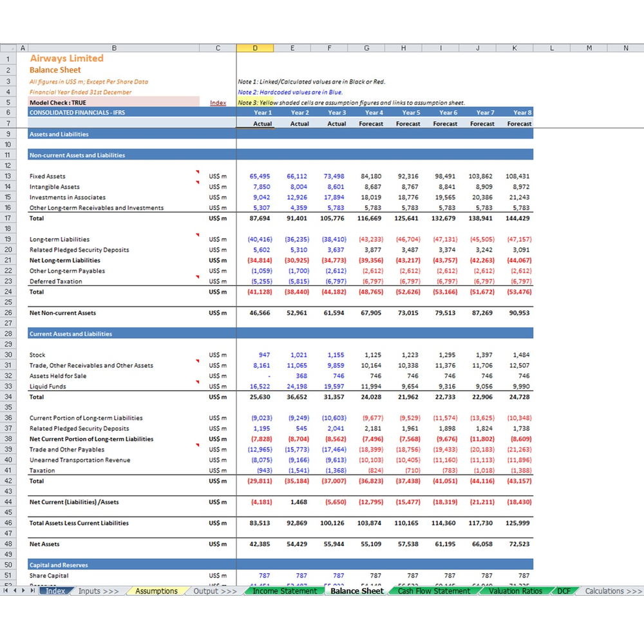Click 'Total Assets Less Current Liabilities' label
The image size is (644, 644).
[79, 523]
